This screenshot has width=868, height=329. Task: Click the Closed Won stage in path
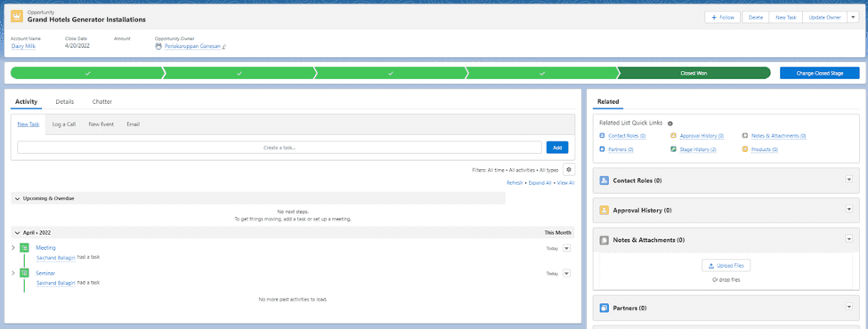694,73
